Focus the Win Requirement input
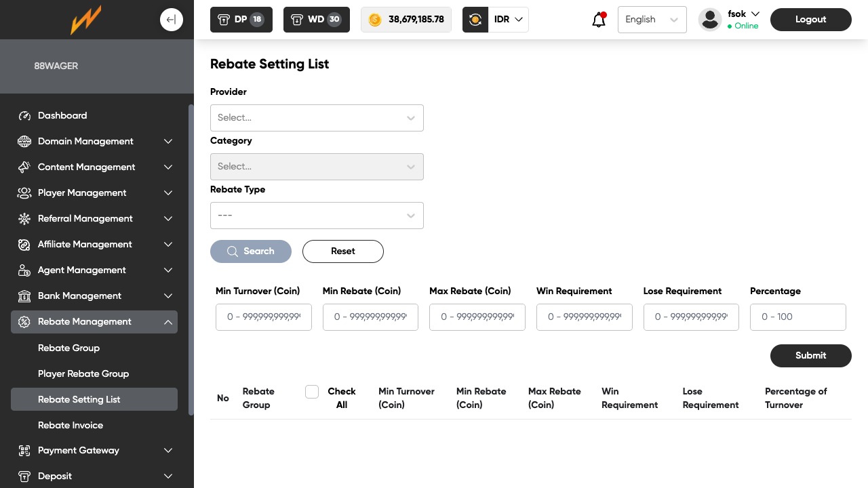868x488 pixels. point(585,317)
